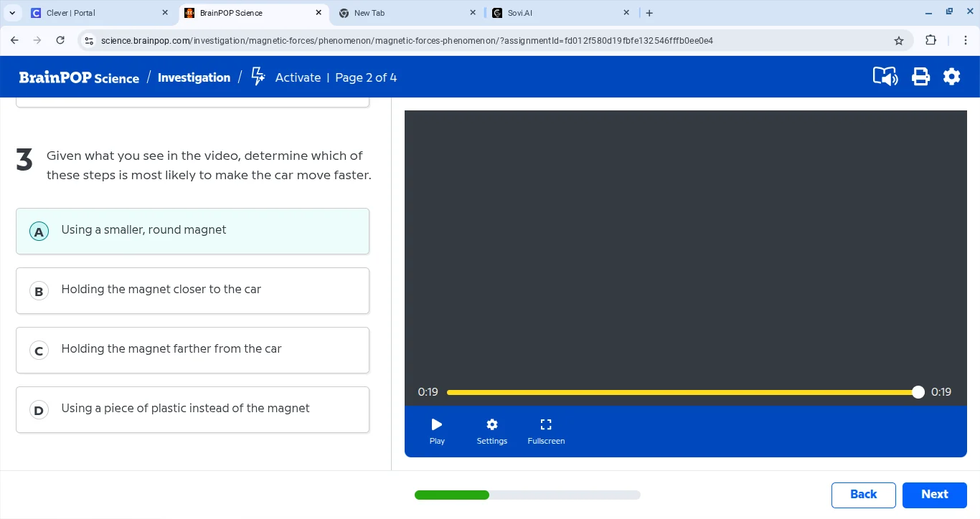This screenshot has width=980, height=519.
Task: View site information for the URL
Action: click(89, 41)
